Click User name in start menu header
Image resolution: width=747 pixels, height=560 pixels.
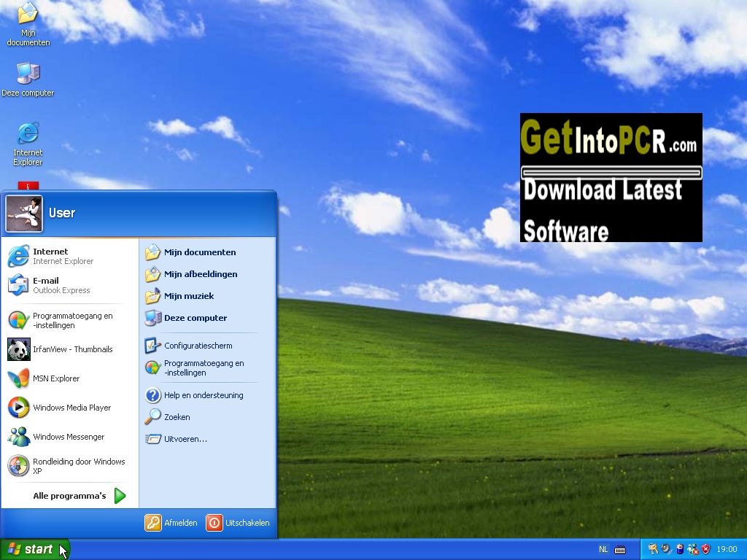coord(62,213)
